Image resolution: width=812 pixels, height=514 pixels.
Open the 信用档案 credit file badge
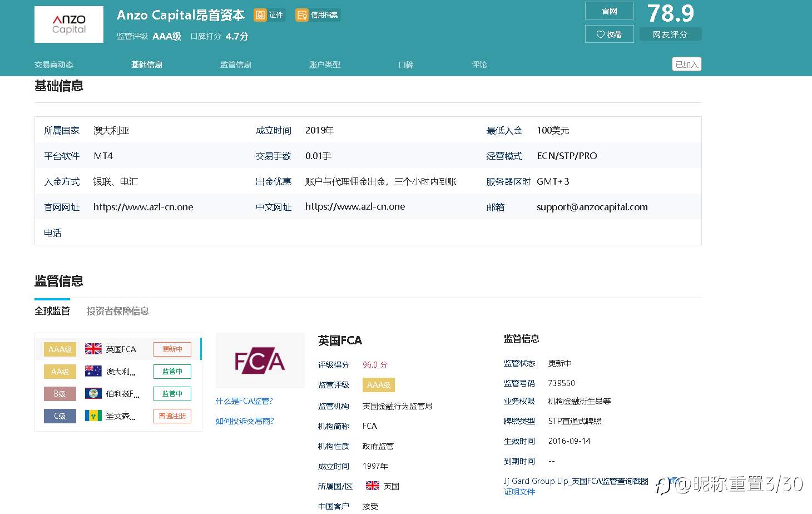click(317, 15)
